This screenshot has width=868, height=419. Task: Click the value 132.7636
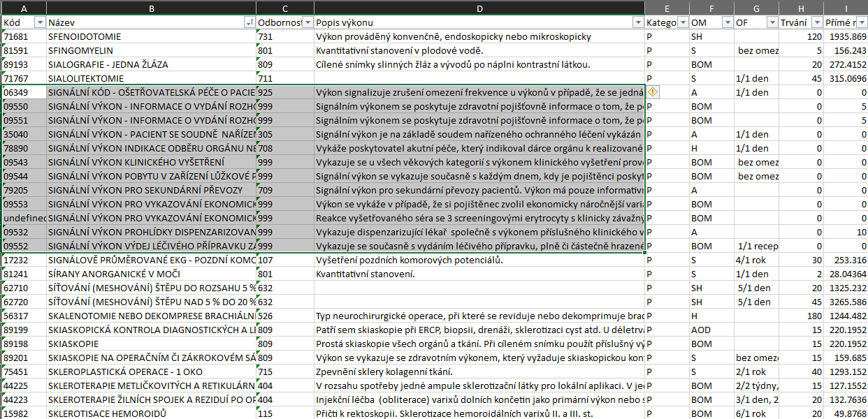pos(846,399)
